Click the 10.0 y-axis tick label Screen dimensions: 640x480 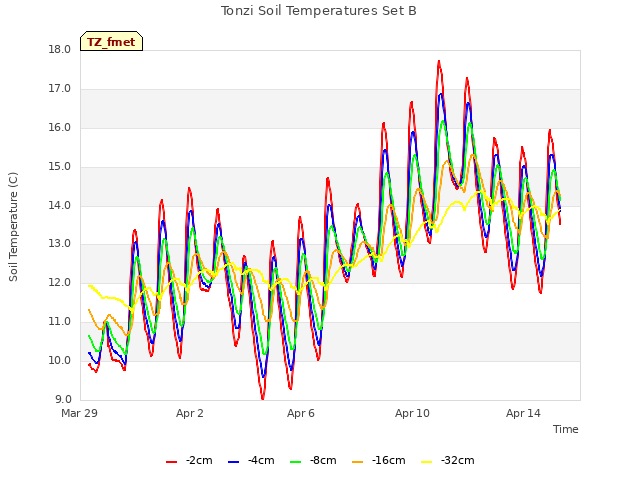(x=60, y=360)
